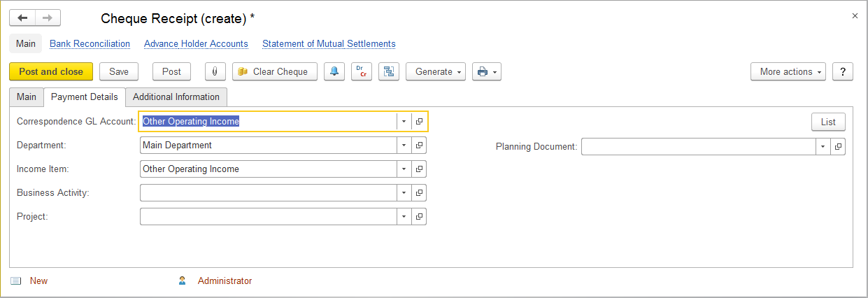The height and width of the screenshot is (298, 868).
Task: Go forward with right arrow
Action: click(48, 18)
